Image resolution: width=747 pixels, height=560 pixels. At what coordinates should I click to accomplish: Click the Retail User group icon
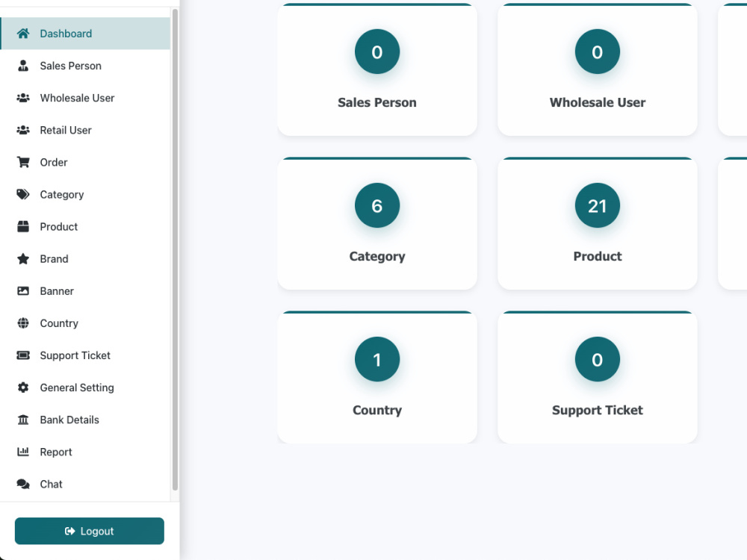[23, 130]
